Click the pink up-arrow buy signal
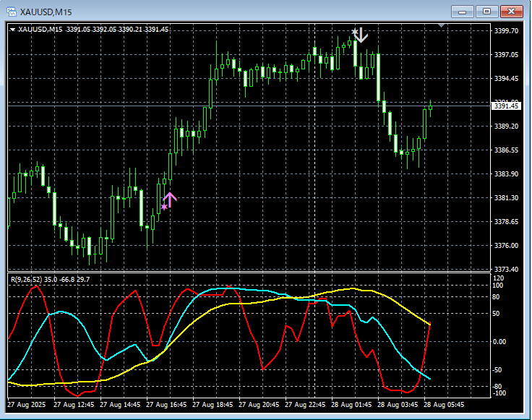 170,200
